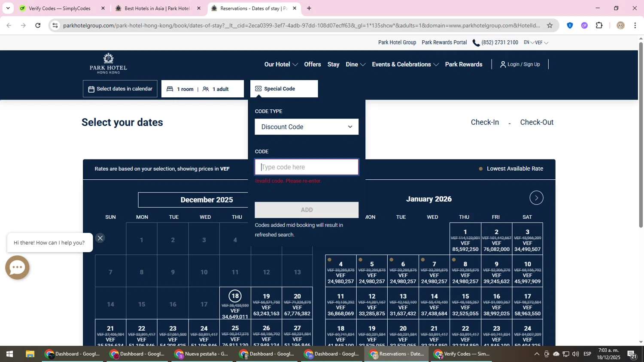Click the volume icon in system tray
The image size is (644, 362).
pos(575,354)
